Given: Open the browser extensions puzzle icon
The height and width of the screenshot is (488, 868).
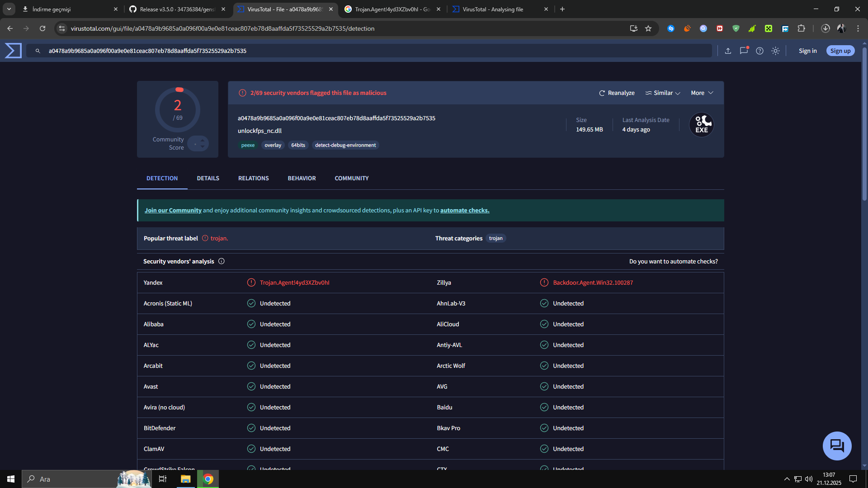Looking at the screenshot, I should (801, 28).
